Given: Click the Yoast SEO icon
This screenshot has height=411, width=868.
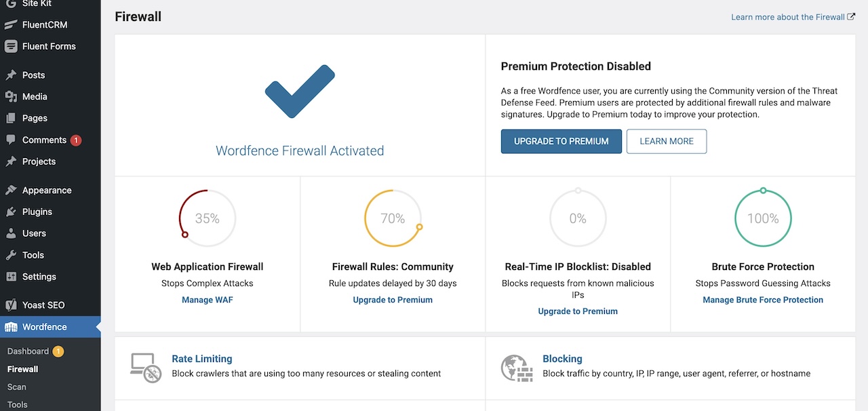Looking at the screenshot, I should click(11, 305).
